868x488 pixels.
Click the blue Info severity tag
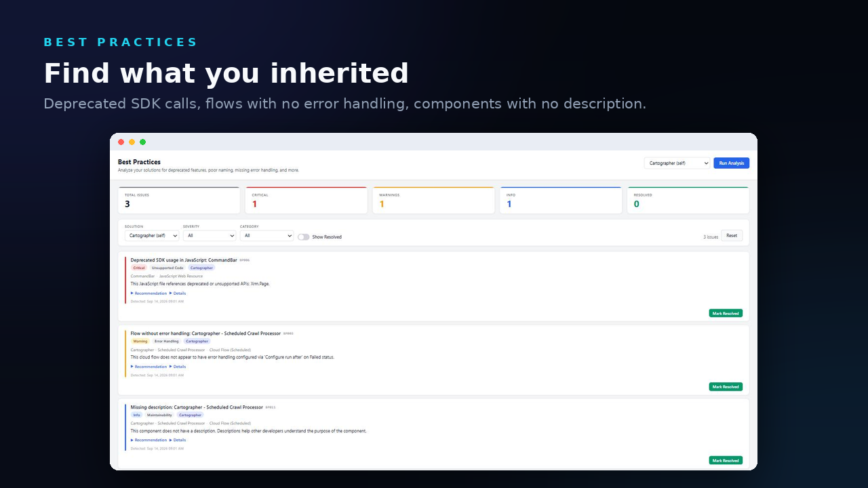(137, 415)
